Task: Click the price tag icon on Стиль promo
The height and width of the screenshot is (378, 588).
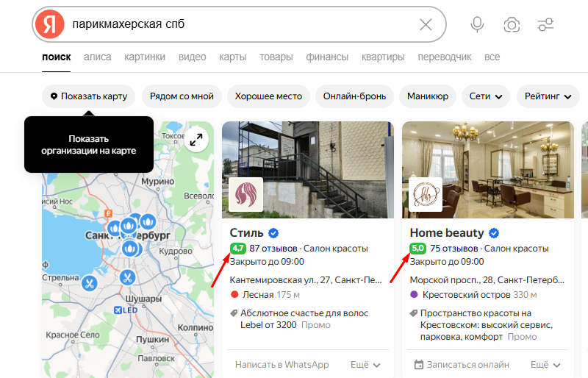Action: pos(234,313)
